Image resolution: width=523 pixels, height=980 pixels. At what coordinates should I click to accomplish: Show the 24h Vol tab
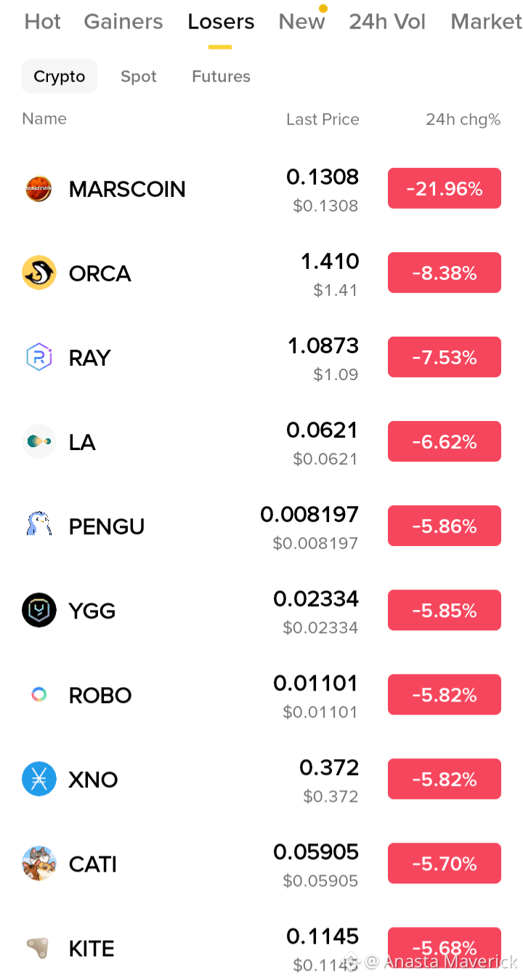click(387, 22)
